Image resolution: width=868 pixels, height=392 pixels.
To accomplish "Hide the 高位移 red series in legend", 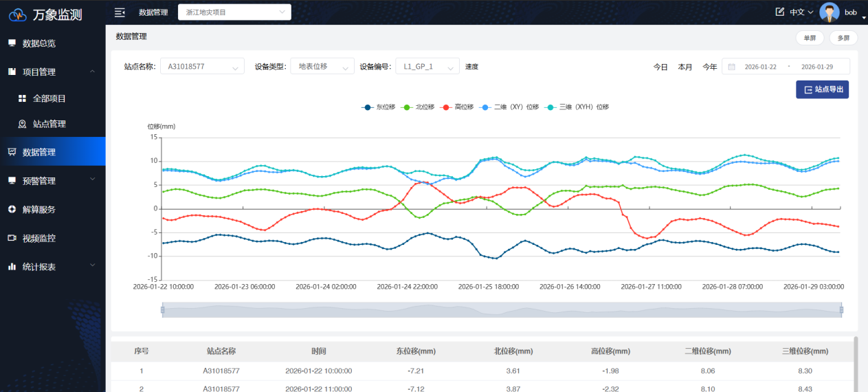I will [x=457, y=107].
